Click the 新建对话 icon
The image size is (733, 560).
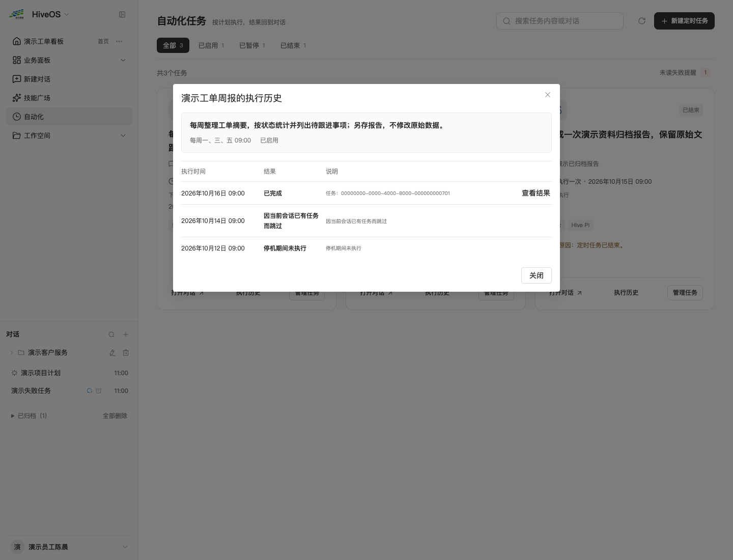(17, 79)
